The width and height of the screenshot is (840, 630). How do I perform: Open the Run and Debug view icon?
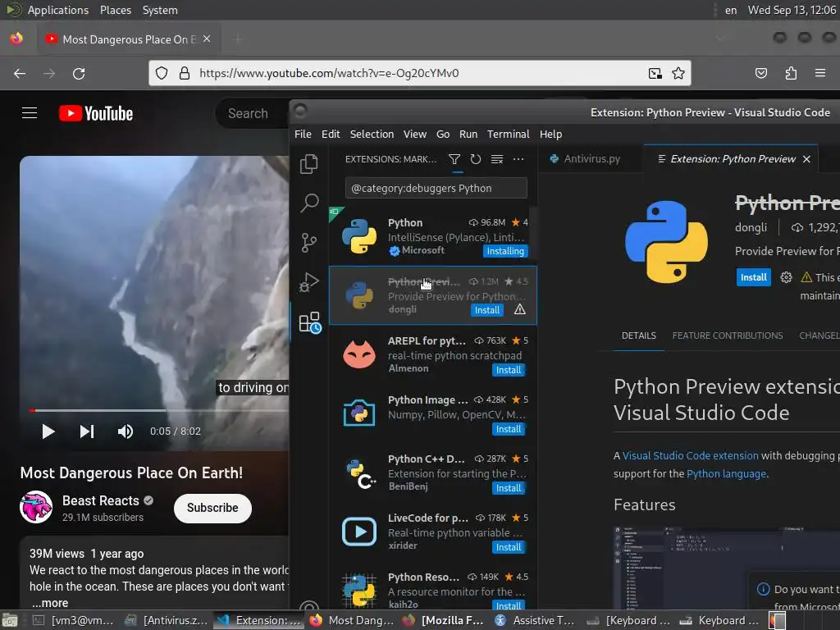click(309, 282)
